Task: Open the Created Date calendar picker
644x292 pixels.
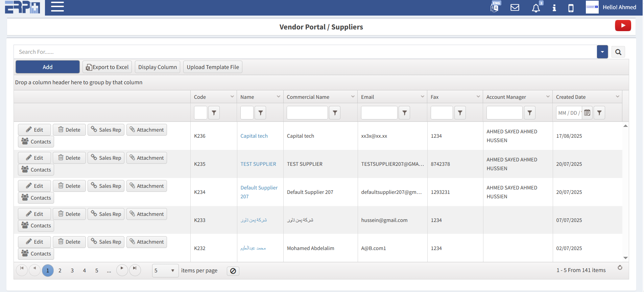Action: click(x=587, y=113)
